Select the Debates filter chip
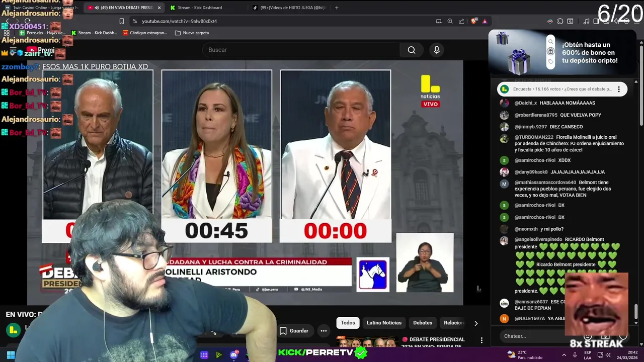The image size is (644, 362). pos(423,323)
